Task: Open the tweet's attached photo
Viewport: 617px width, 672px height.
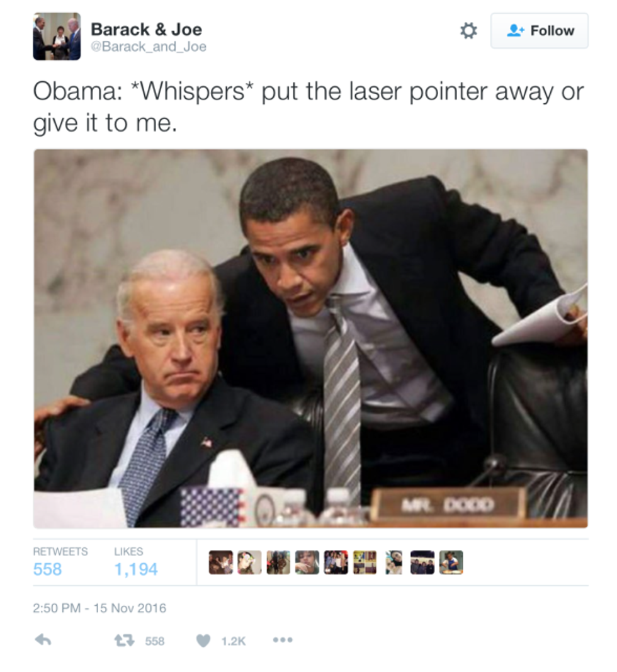Action: point(310,339)
